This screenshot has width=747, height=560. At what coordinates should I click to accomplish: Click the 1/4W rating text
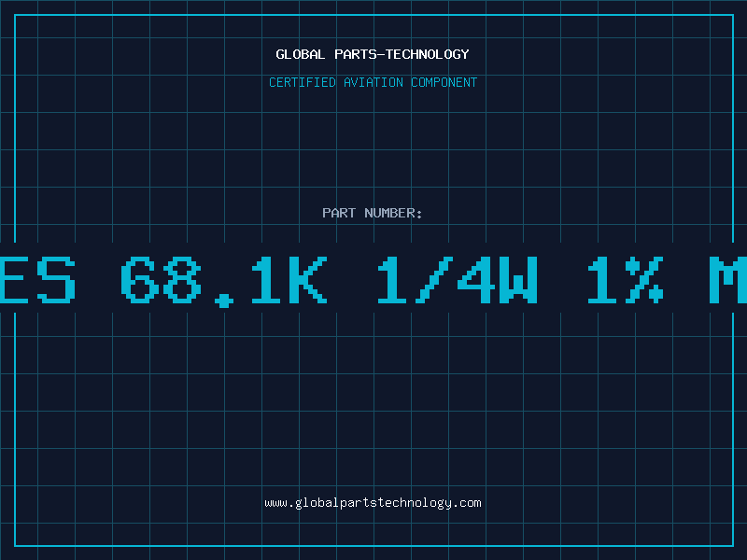click(x=458, y=279)
